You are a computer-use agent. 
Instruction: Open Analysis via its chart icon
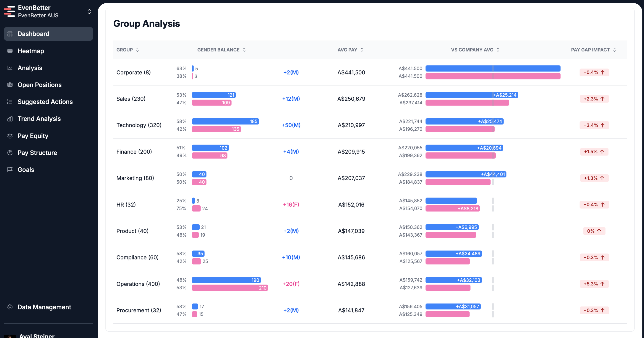click(x=10, y=68)
